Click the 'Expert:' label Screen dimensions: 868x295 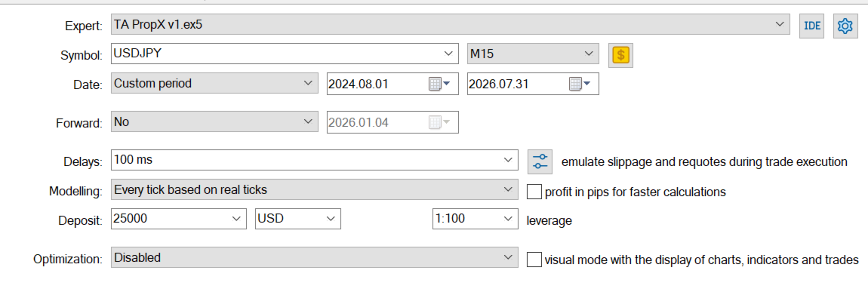pyautogui.click(x=84, y=26)
